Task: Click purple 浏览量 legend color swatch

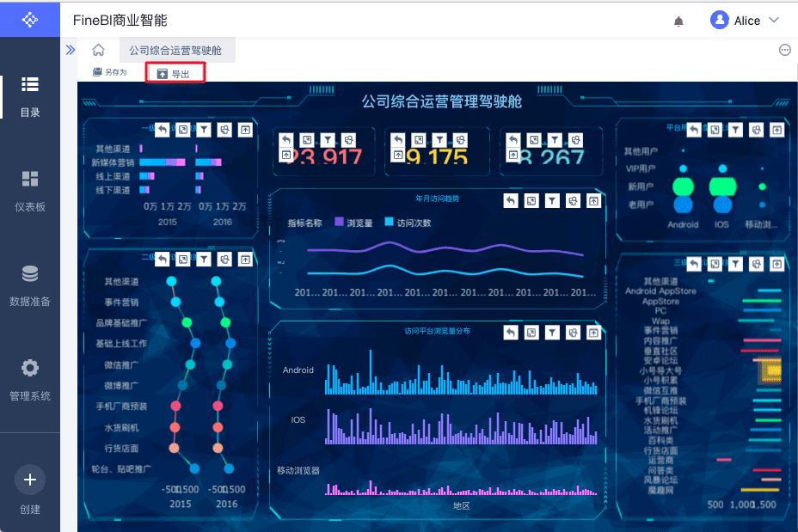Action: coord(339,222)
